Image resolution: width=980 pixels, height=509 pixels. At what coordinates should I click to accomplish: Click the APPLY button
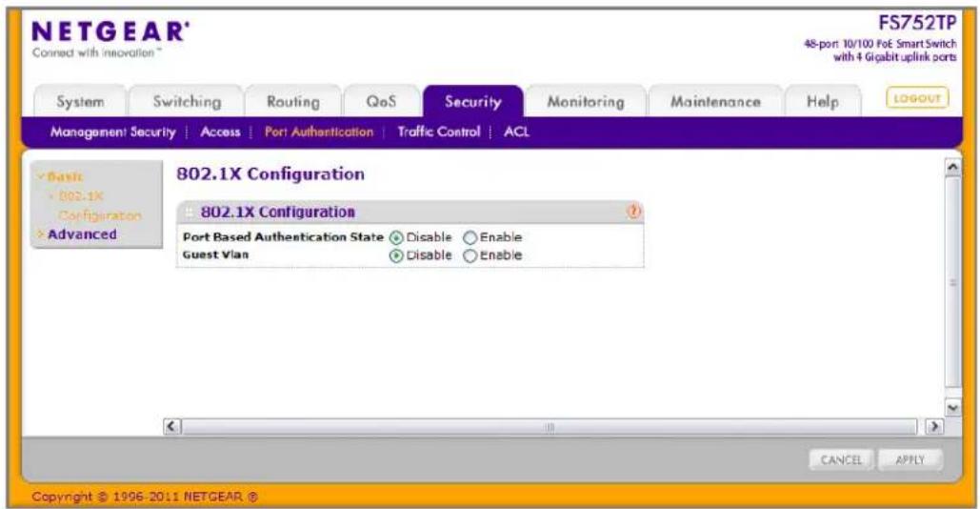point(910,460)
